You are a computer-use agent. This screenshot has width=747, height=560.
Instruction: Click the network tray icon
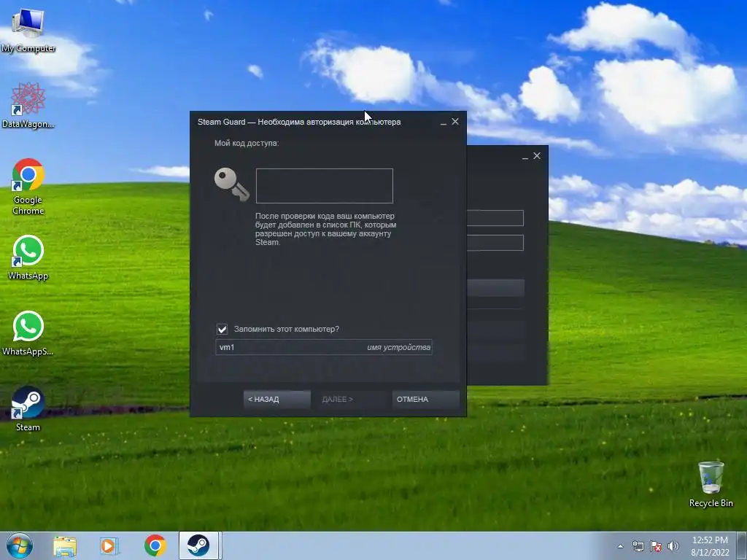(638, 546)
